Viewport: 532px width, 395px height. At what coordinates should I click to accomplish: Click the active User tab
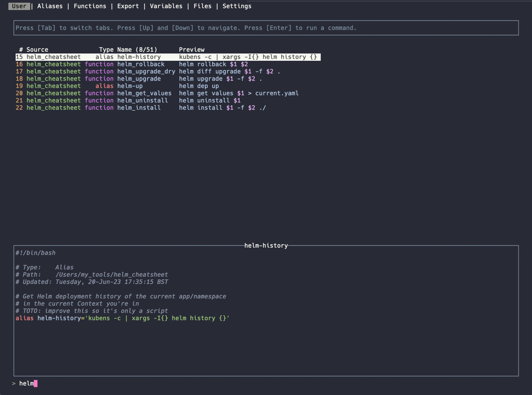pos(19,6)
